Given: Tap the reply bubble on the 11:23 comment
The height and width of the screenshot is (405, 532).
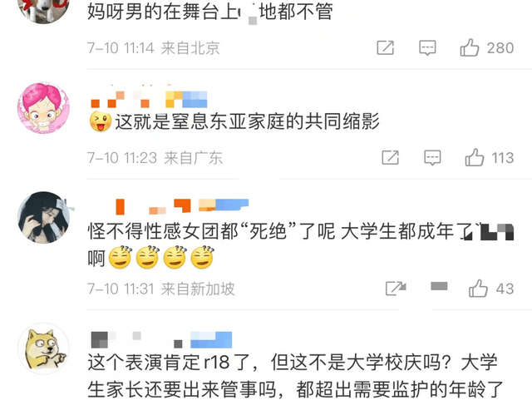Looking at the screenshot, I should click(x=432, y=158).
